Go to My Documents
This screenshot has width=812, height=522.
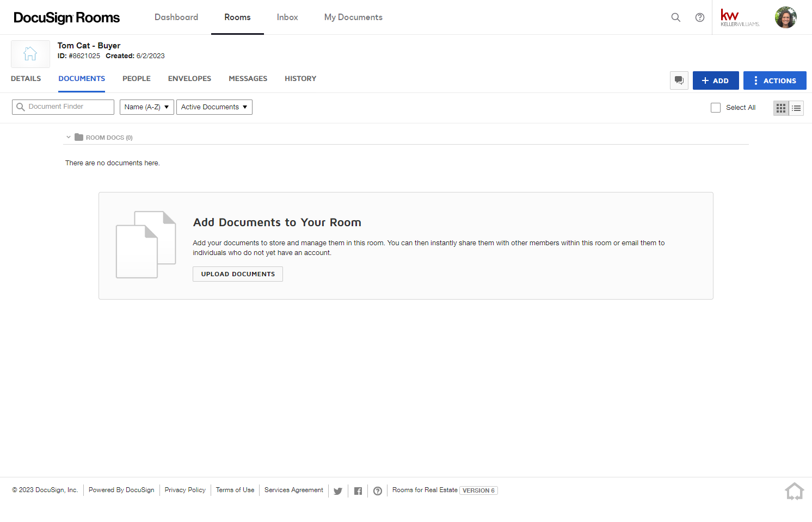pyautogui.click(x=353, y=17)
